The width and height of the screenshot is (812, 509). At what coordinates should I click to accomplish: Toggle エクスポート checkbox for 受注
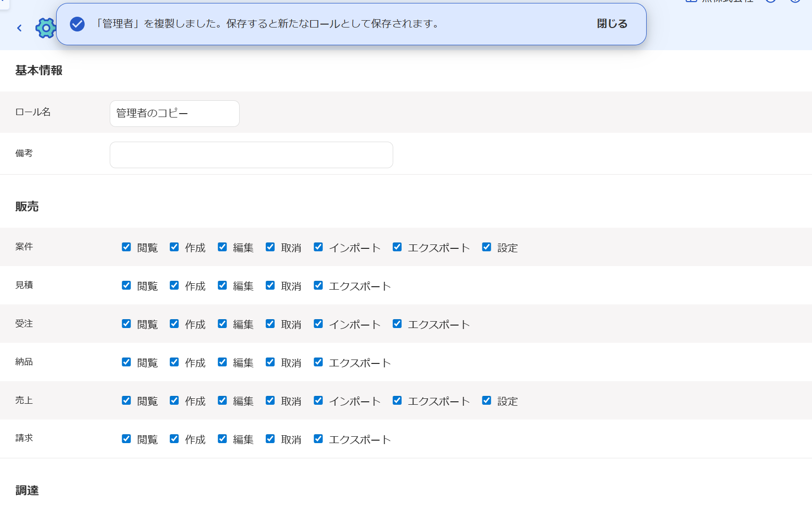(397, 324)
